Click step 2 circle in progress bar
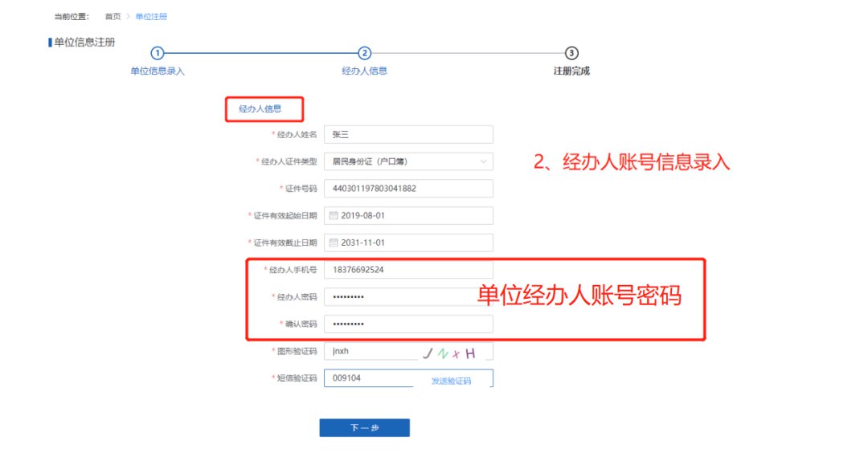The width and height of the screenshot is (868, 465). (x=364, y=53)
